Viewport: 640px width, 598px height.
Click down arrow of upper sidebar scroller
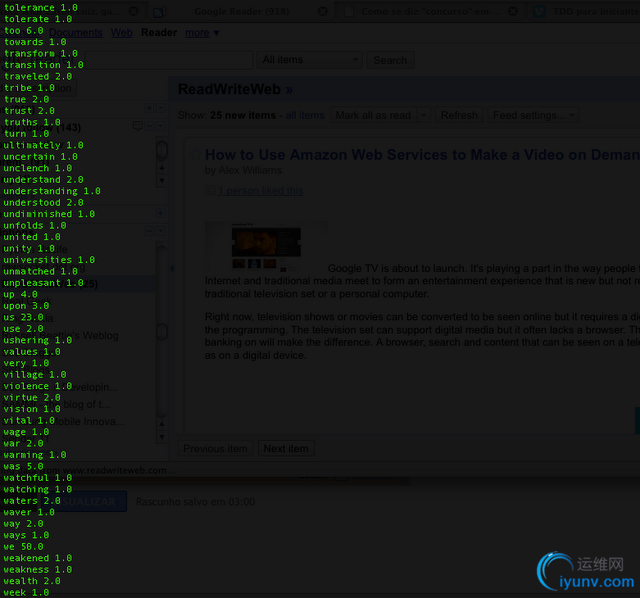[x=162, y=180]
